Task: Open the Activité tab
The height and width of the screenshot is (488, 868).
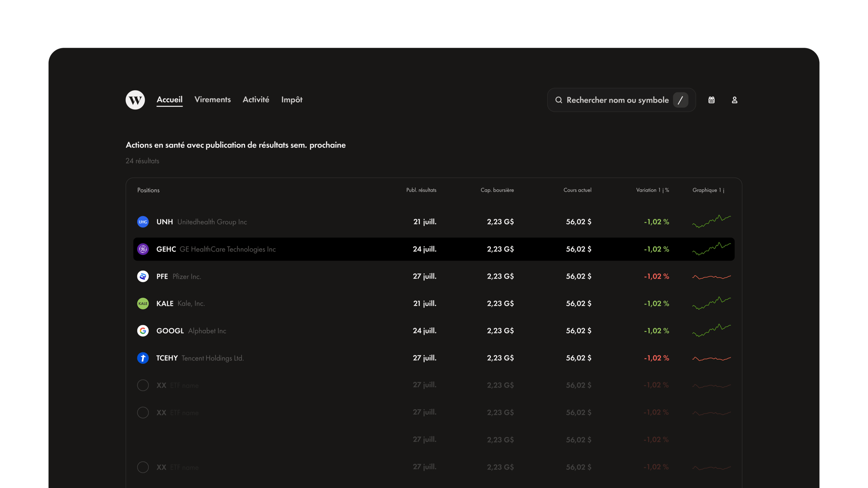Action: pos(256,100)
